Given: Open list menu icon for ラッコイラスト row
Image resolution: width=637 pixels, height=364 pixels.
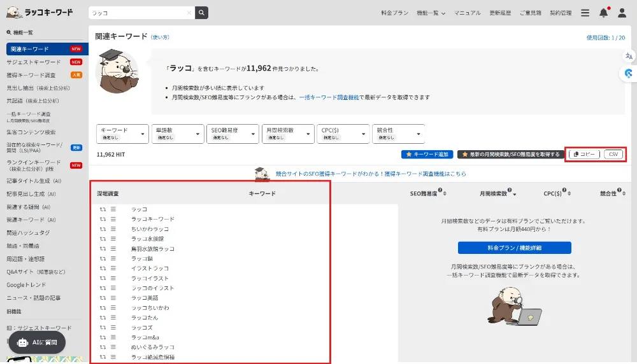Looking at the screenshot, I should pyautogui.click(x=113, y=278).
